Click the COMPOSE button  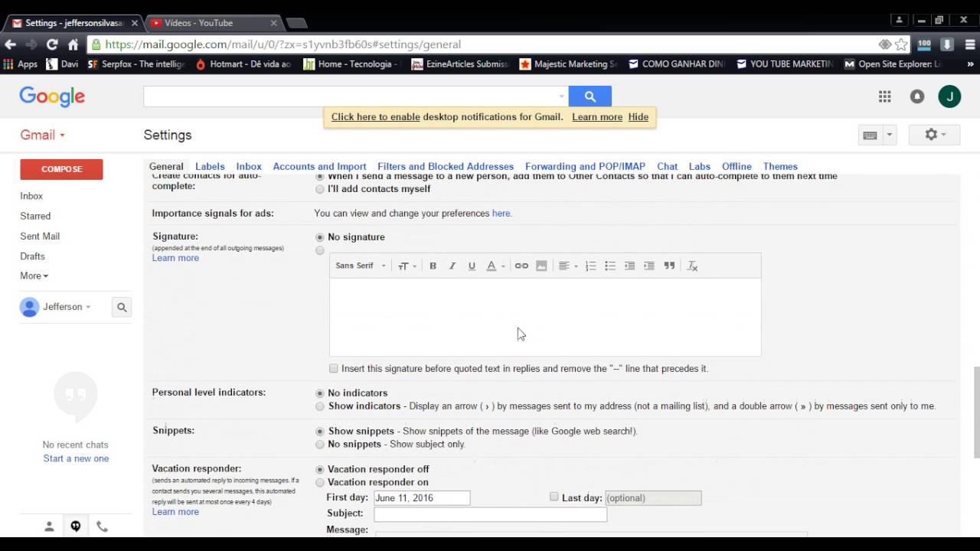[x=61, y=169]
